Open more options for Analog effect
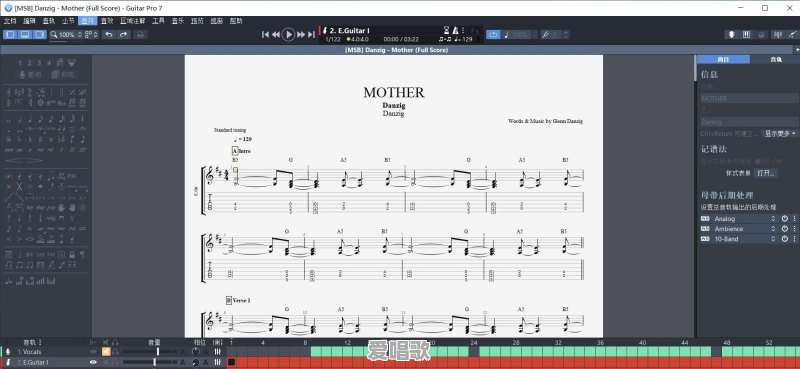 point(794,218)
